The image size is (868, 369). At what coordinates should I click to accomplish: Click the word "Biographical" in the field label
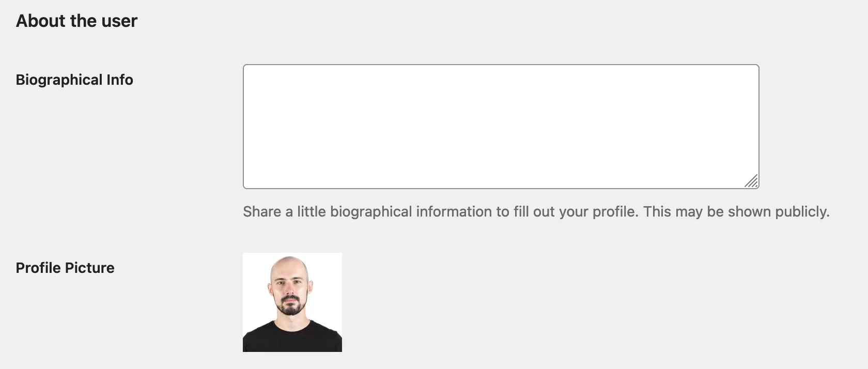[x=59, y=80]
